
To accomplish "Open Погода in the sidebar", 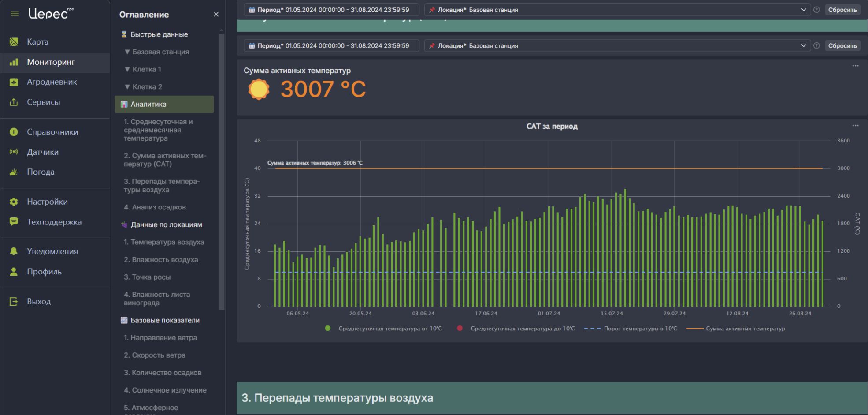I will [41, 172].
